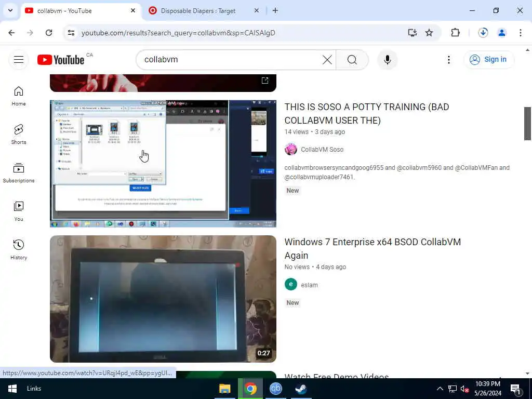
Task: Open Chrome profile avatar
Action: pyautogui.click(x=501, y=33)
